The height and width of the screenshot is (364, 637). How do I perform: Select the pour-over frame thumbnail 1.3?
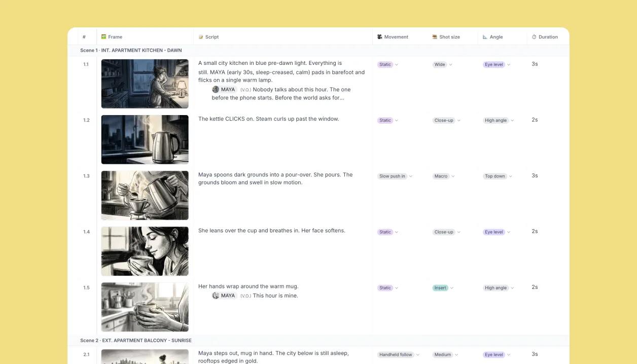click(145, 195)
